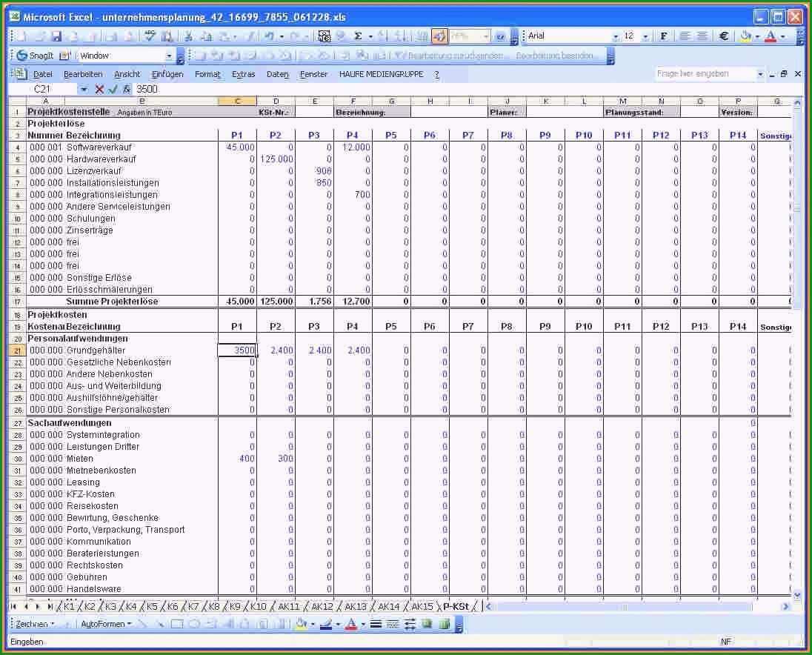Select the rectangle drawing shape tool
The image size is (812, 655).
[x=177, y=624]
